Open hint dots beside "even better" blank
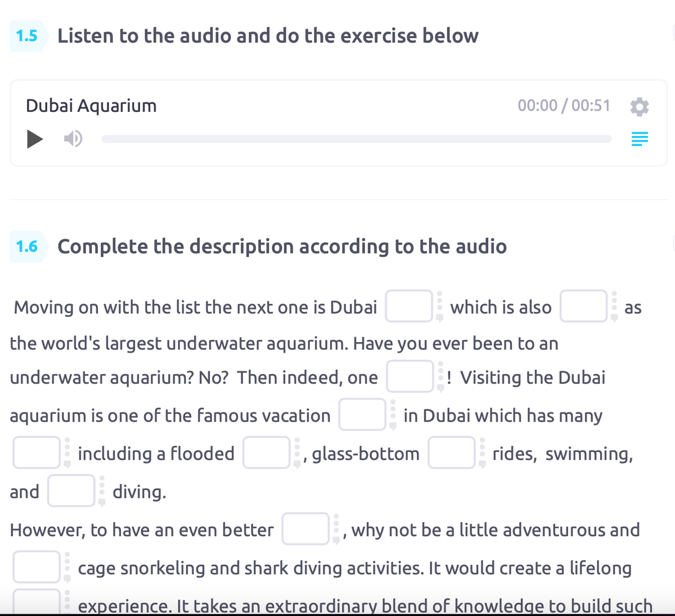The height and width of the screenshot is (616, 675). tap(336, 529)
